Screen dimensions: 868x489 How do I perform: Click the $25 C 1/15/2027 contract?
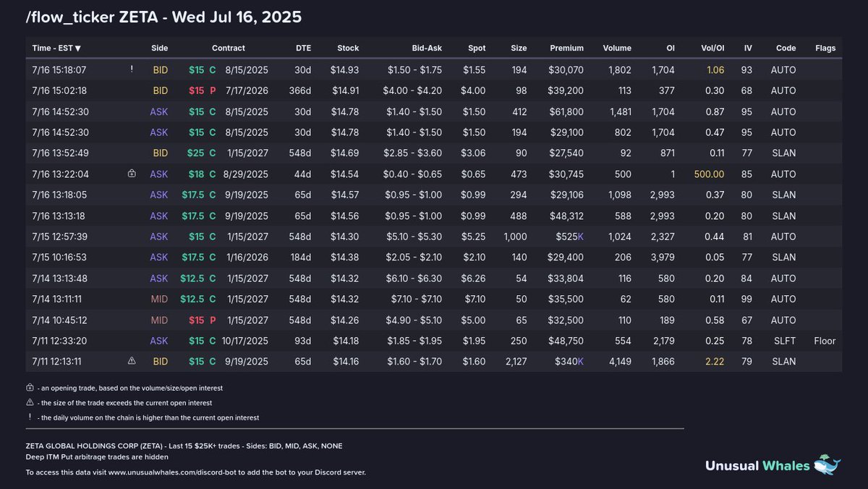pyautogui.click(x=229, y=153)
